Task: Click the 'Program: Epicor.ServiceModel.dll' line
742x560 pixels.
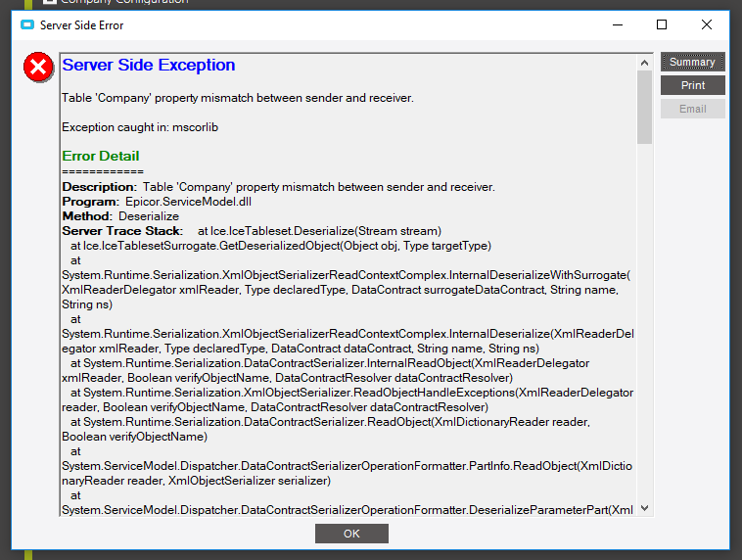Action: (157, 202)
